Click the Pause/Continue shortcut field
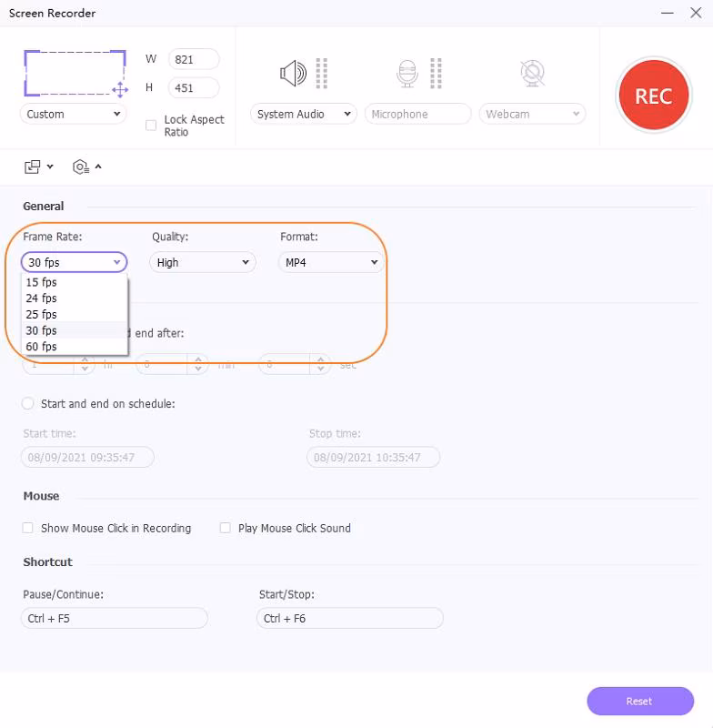 (115, 619)
